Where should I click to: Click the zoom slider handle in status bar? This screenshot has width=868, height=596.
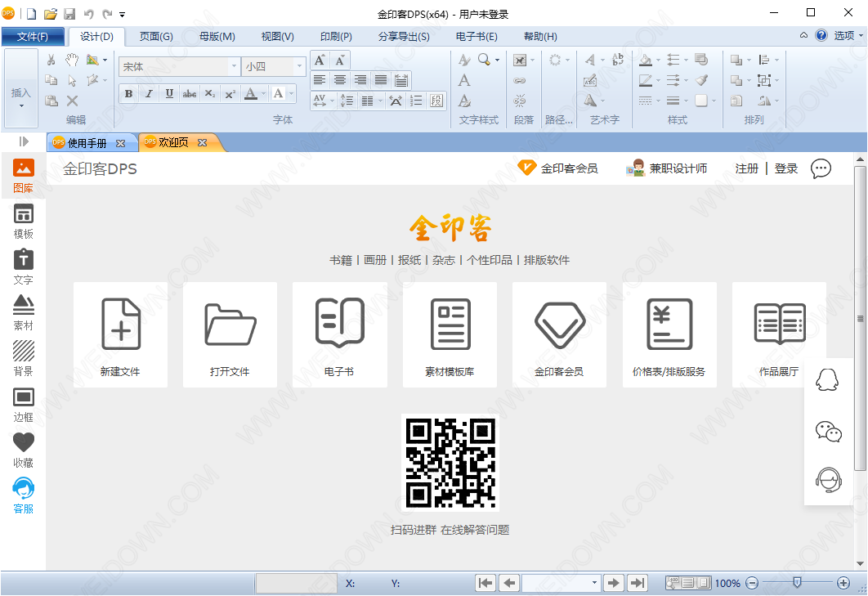pos(797,582)
